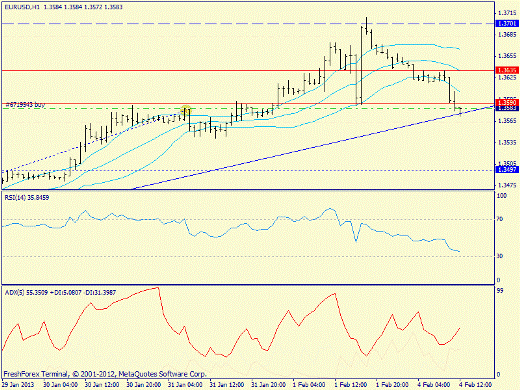
Task: Click the 4 Feb 04:00 time label
Action: click(x=434, y=384)
